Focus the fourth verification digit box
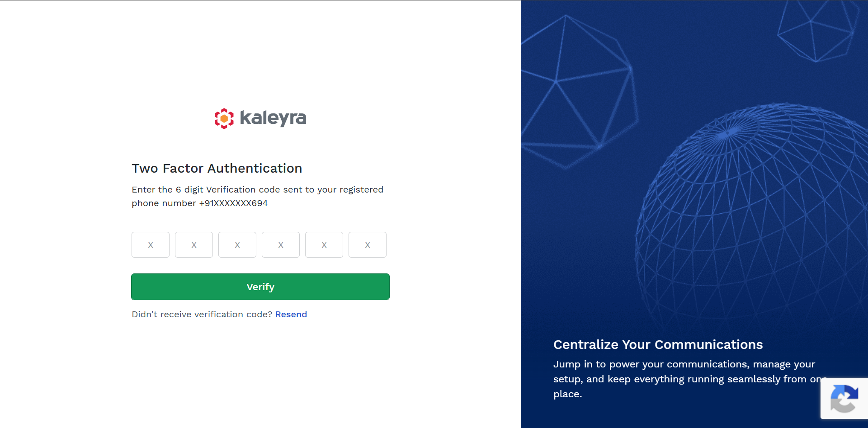The image size is (868, 428). [x=281, y=245]
